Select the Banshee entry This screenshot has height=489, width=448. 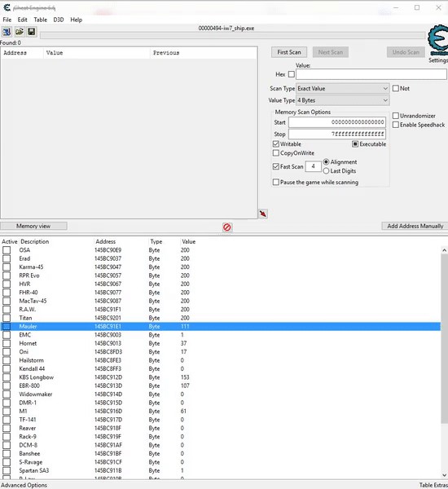29,454
